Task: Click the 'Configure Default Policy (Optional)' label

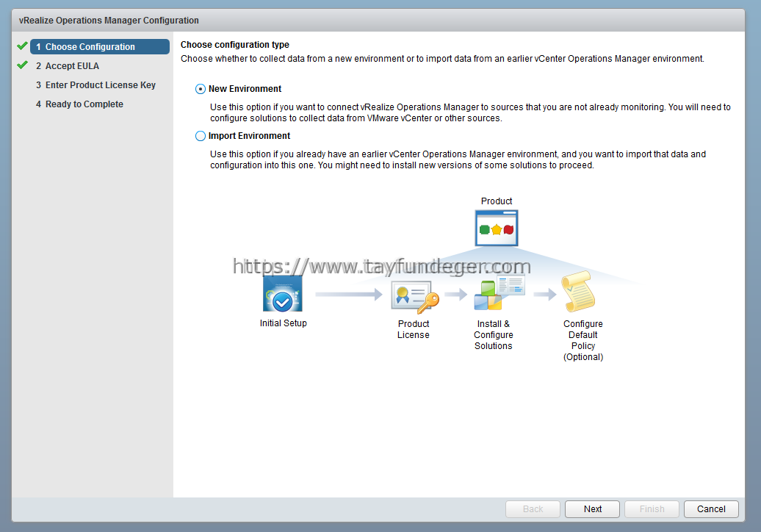Action: [x=583, y=340]
